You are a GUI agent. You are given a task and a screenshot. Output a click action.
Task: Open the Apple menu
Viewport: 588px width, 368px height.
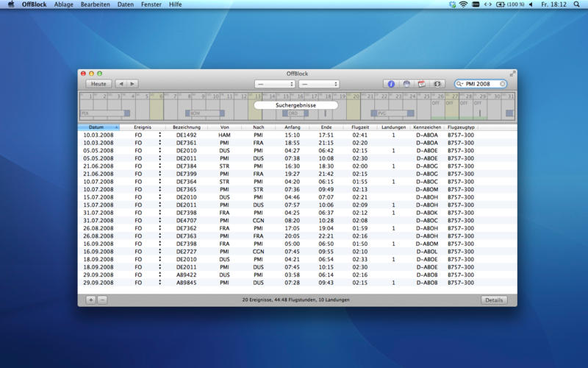coord(11,4)
